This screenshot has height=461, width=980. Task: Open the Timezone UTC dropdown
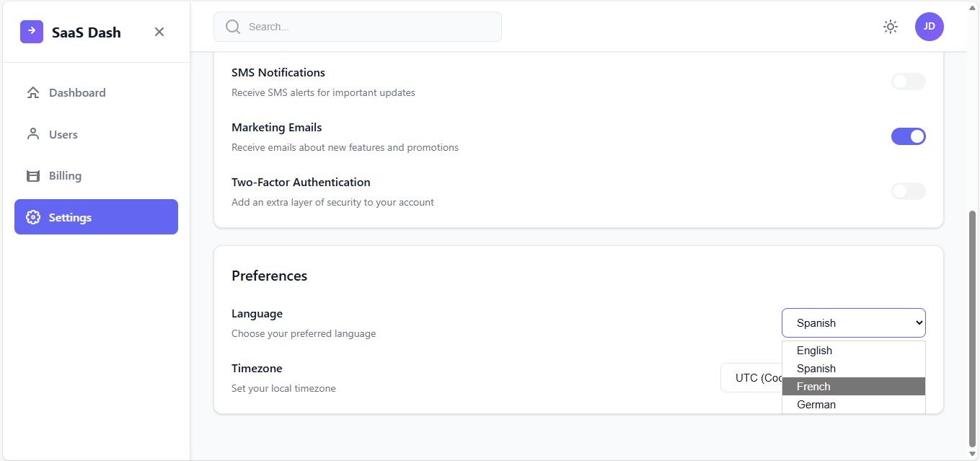(750, 378)
